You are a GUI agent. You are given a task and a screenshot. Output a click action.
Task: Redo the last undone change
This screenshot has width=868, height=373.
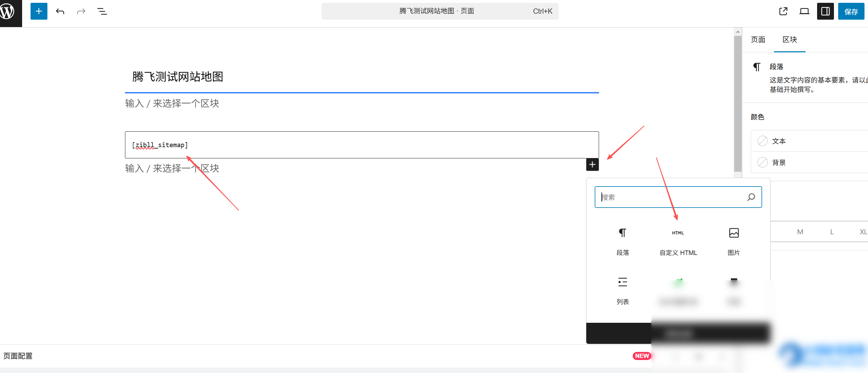[81, 11]
